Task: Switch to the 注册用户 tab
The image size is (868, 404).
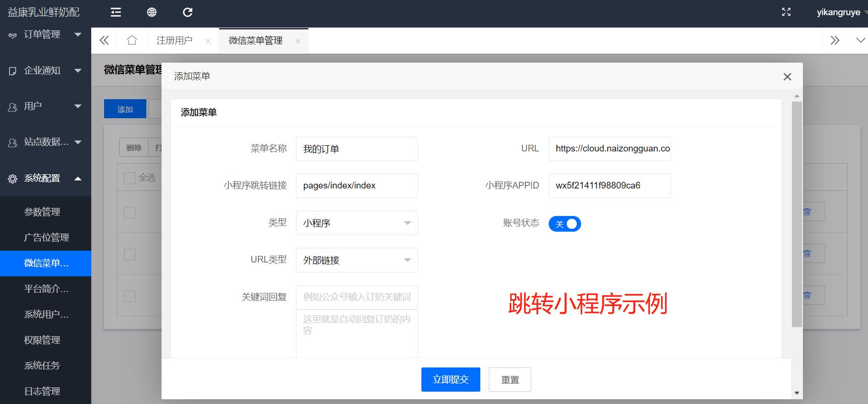Action: click(174, 41)
